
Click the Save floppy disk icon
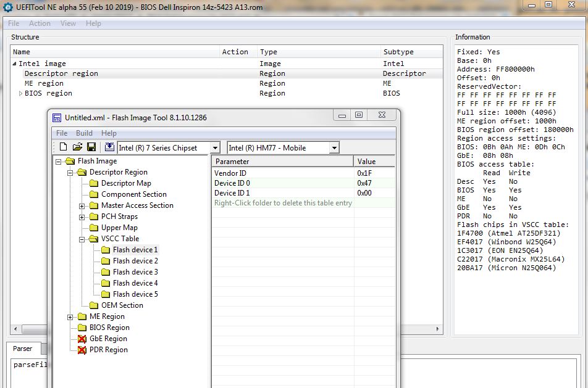(91, 147)
